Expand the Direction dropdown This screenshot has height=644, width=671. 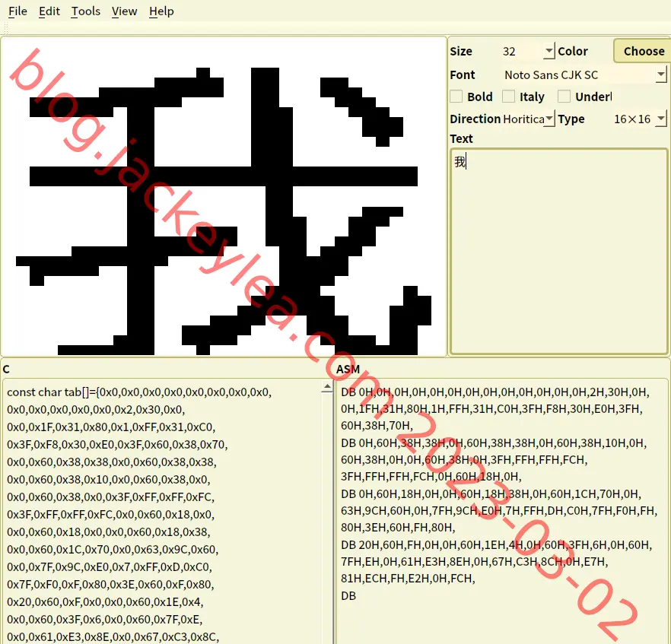point(549,119)
